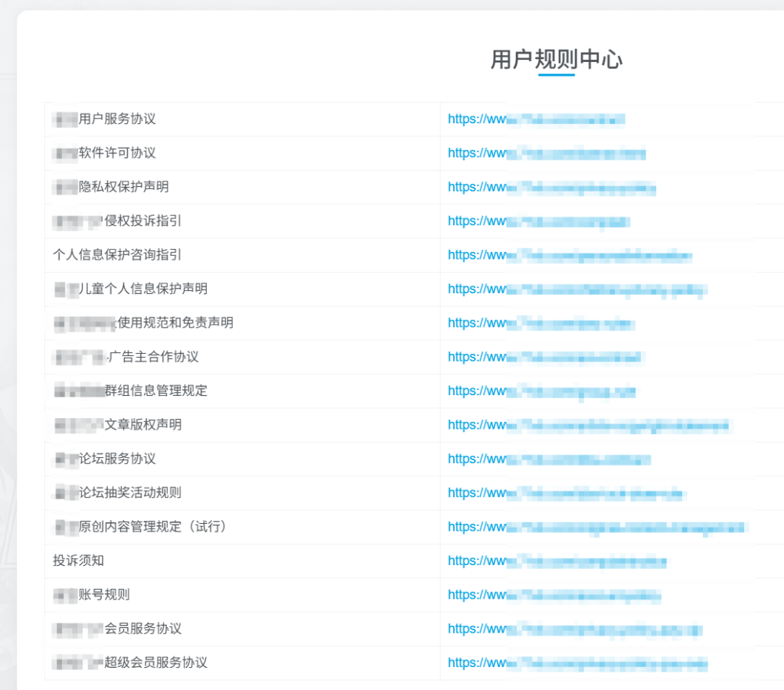Open the 用户服务协议 link
This screenshot has height=690, width=784.
536,119
